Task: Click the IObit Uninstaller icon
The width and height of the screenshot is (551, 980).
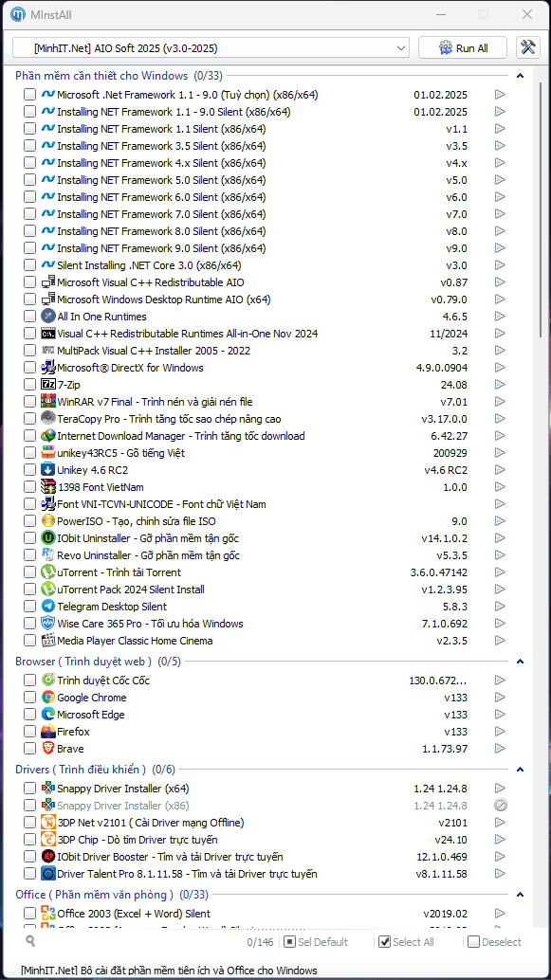Action: [x=48, y=538]
